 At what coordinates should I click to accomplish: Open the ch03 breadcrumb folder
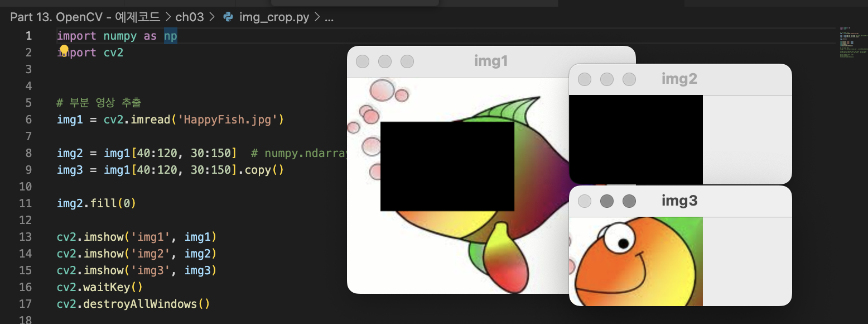coord(190,17)
